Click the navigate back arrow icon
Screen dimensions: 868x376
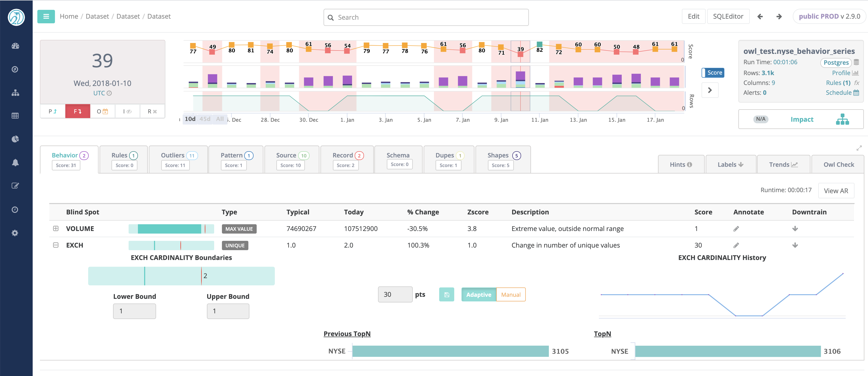point(760,17)
